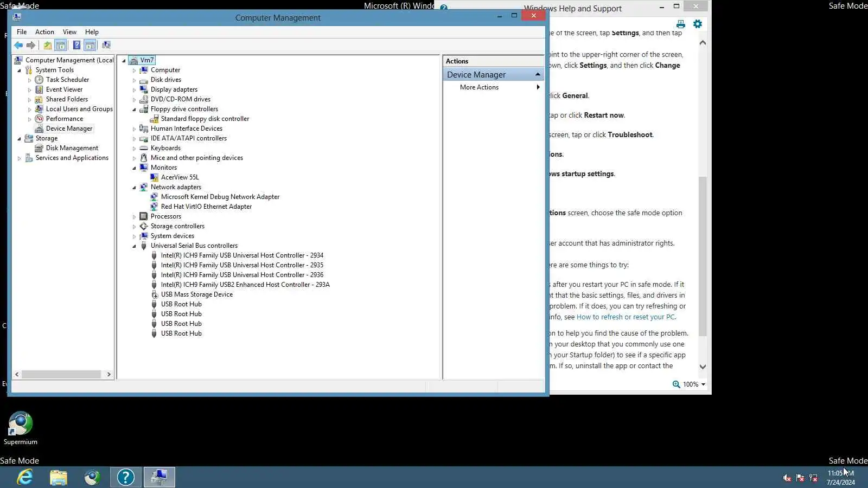
Task: Click the Computer Management taskbar button
Action: 159,477
